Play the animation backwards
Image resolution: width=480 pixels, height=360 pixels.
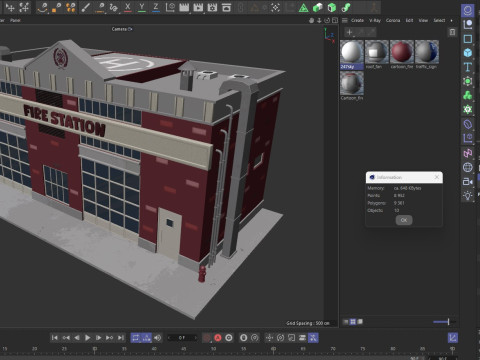[x=77, y=338]
